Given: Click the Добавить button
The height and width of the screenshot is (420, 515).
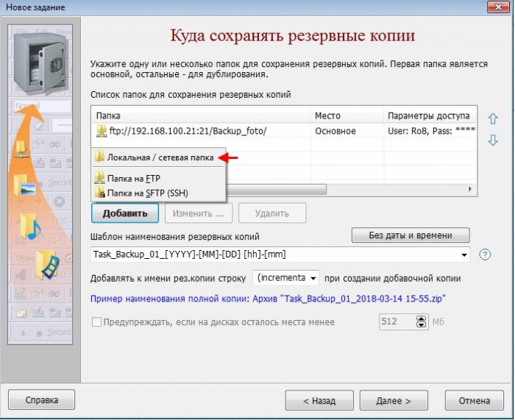Looking at the screenshot, I should click(125, 213).
